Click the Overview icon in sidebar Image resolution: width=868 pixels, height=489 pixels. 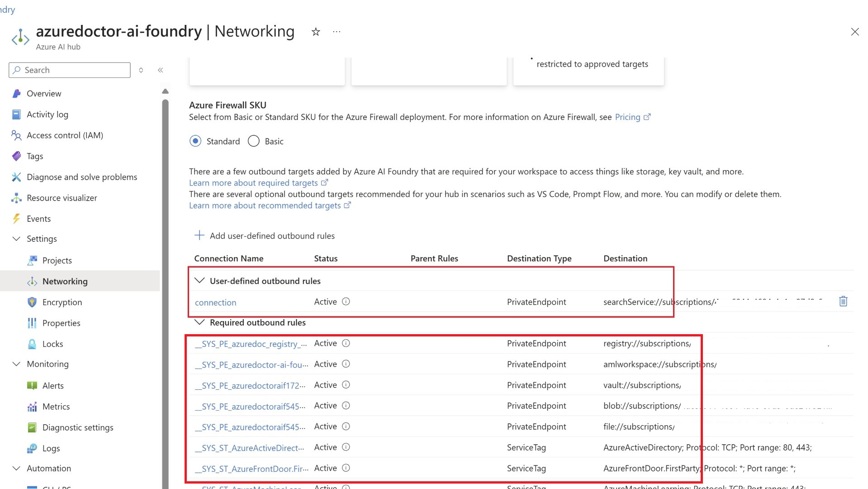point(16,94)
